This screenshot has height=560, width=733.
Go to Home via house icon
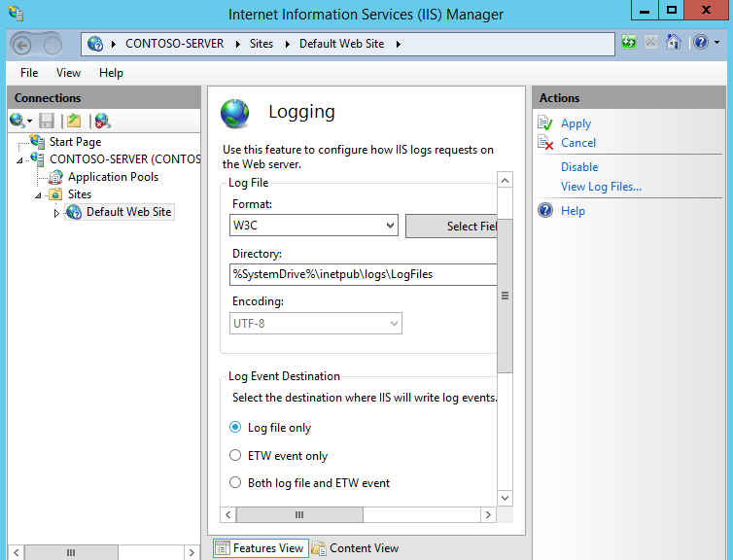pyautogui.click(x=674, y=42)
